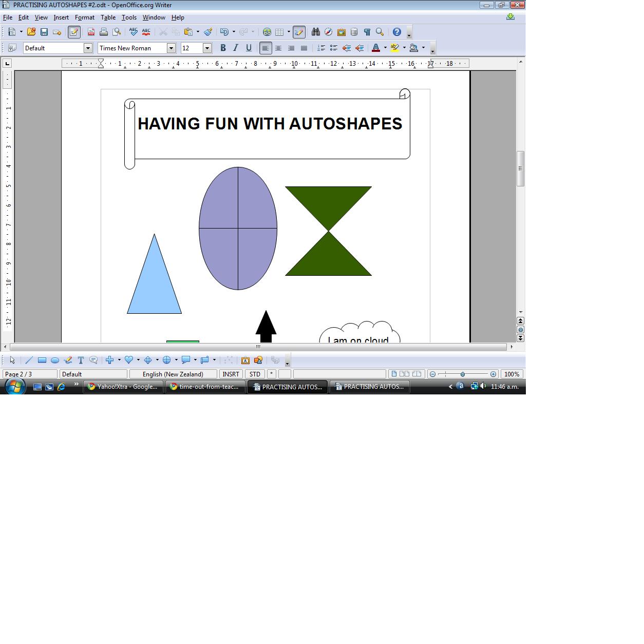The width and height of the screenshot is (644, 644).
Task: Open the Format menu
Action: tap(84, 17)
